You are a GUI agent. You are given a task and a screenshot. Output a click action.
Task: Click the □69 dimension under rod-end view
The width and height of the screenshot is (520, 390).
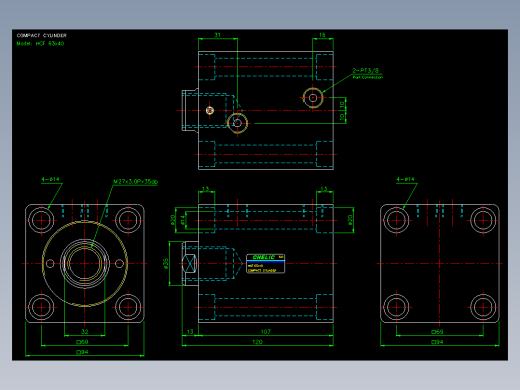(x=82, y=342)
